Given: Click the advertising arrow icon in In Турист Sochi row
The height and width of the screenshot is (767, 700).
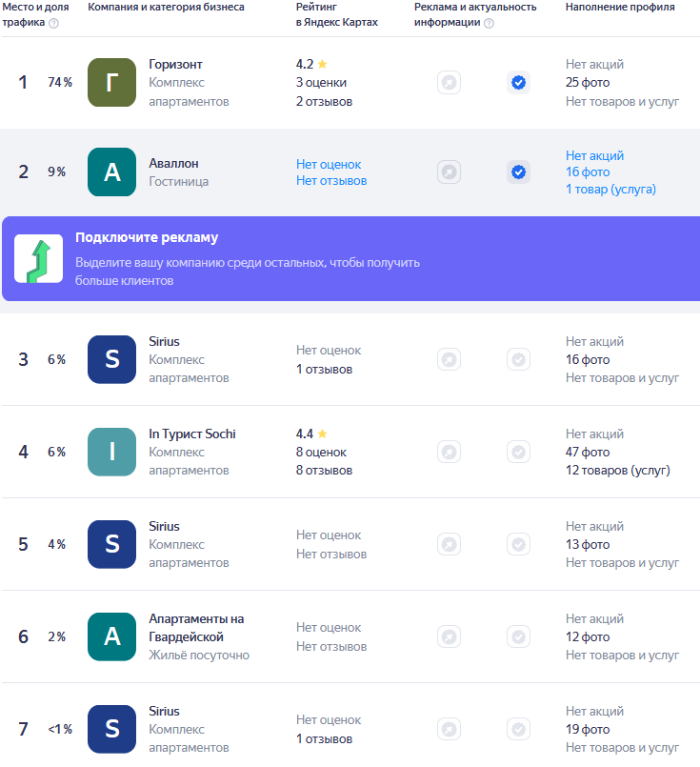Looking at the screenshot, I should pyautogui.click(x=449, y=452).
